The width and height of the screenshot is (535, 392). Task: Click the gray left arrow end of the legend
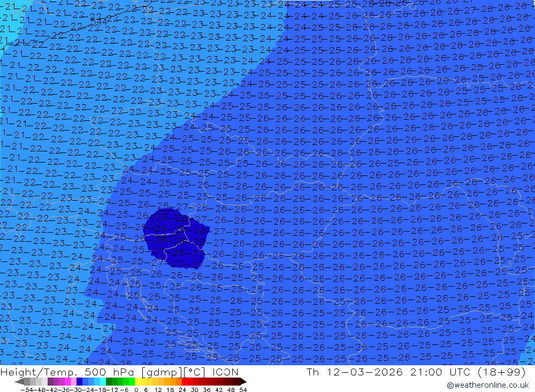pos(19,382)
